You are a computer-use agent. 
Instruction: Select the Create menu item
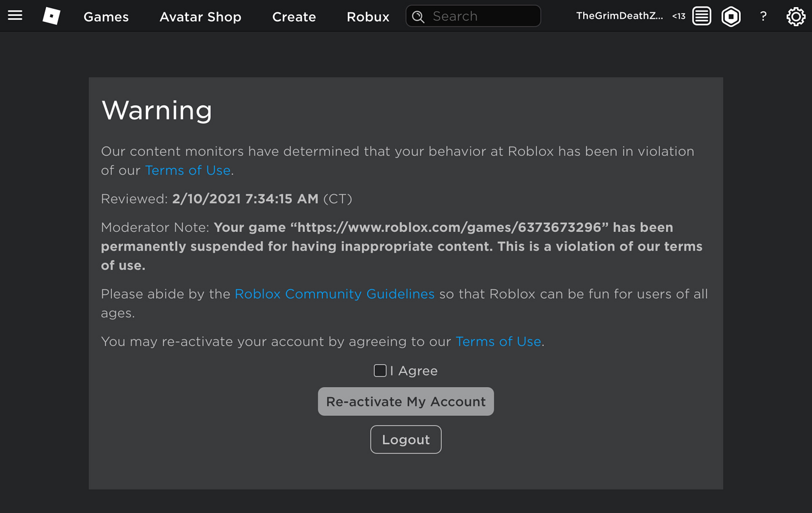[294, 17]
